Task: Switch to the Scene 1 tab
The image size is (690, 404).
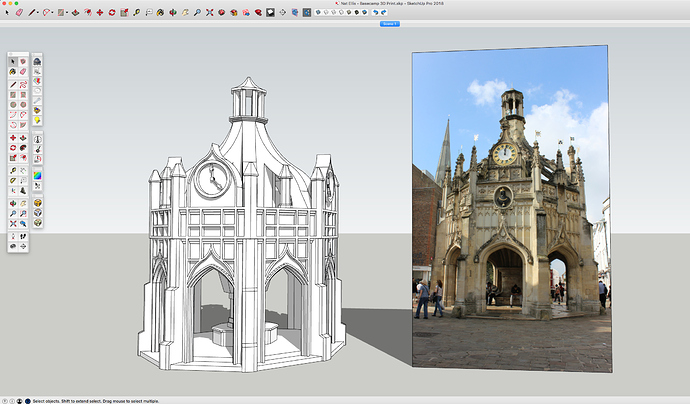Action: (388, 23)
